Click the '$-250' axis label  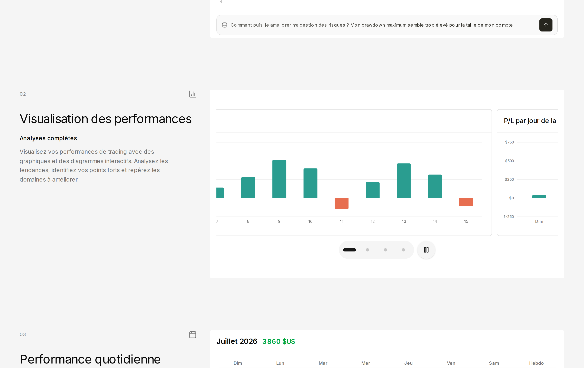point(509,217)
